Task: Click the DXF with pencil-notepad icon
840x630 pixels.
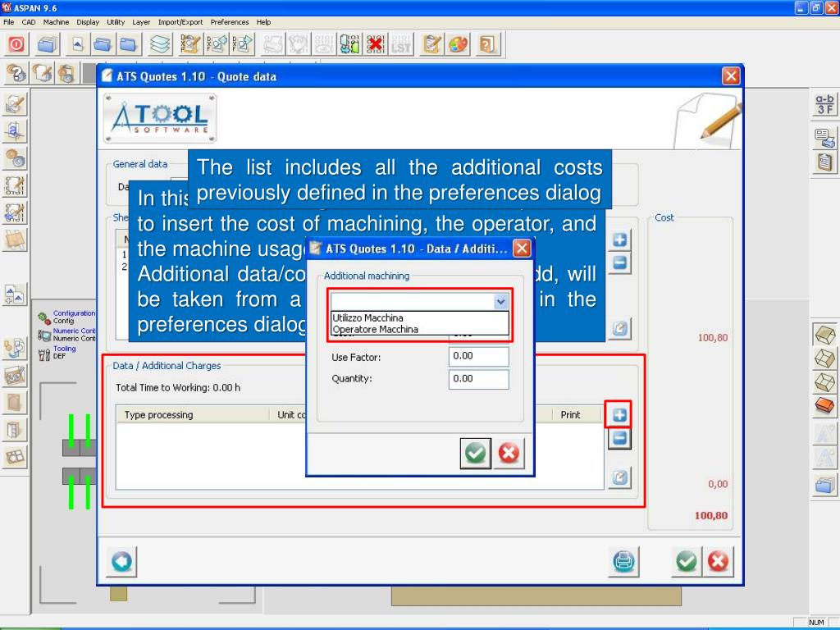Action: pos(190,44)
